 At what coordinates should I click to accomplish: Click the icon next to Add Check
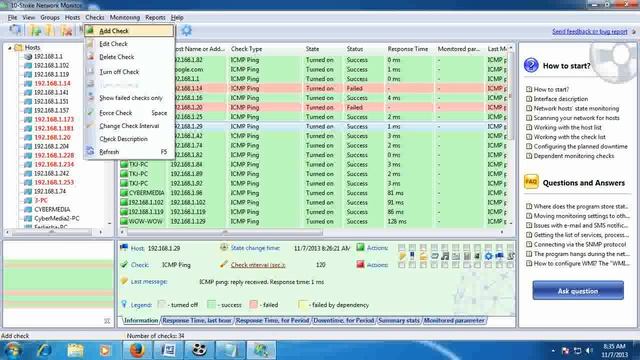[x=91, y=31]
